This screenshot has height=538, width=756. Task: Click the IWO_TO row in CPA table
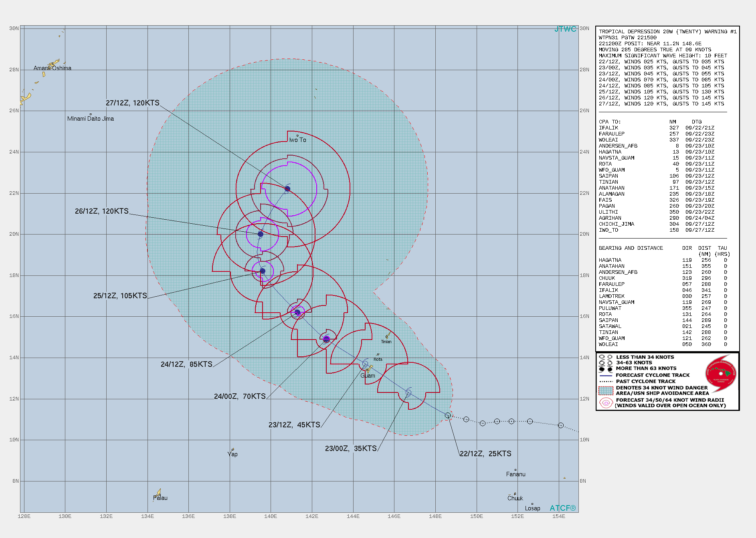[x=657, y=230]
